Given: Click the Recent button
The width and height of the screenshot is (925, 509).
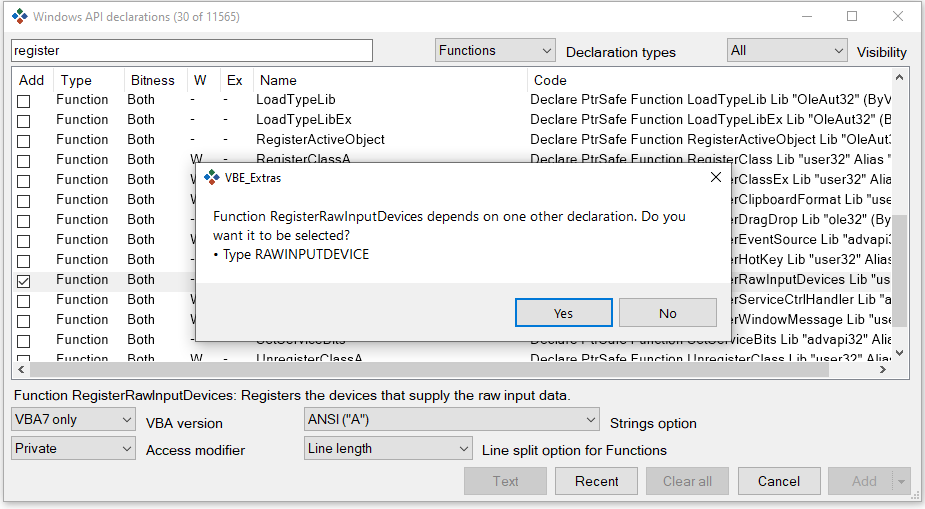Looking at the screenshot, I should pos(596,481).
